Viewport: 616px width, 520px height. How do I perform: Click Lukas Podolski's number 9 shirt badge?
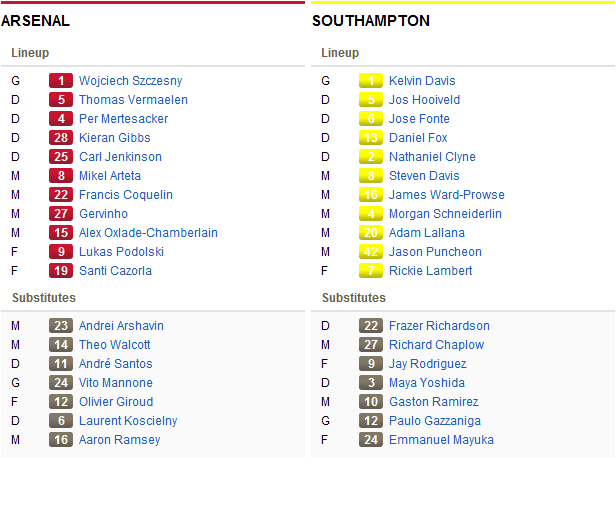click(x=61, y=252)
